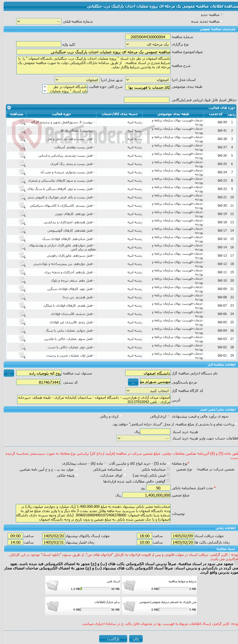Screen dimensions: 238x644
Task: Open view icon for row bld-99
Action: (x=22, y=122)
